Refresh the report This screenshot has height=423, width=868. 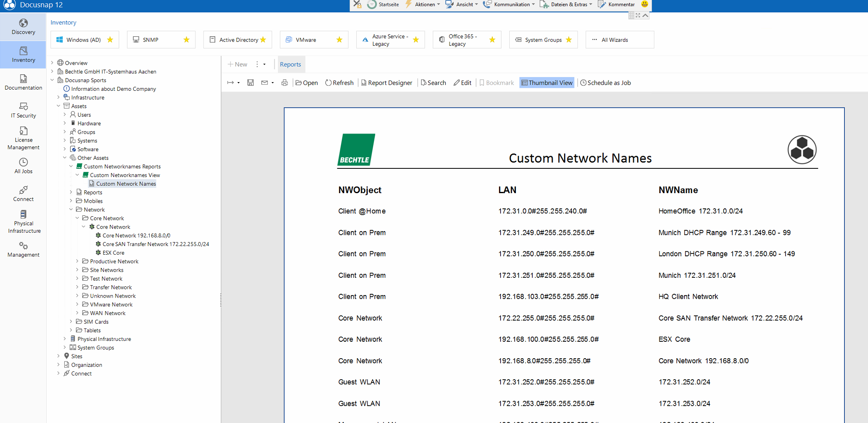click(x=339, y=83)
